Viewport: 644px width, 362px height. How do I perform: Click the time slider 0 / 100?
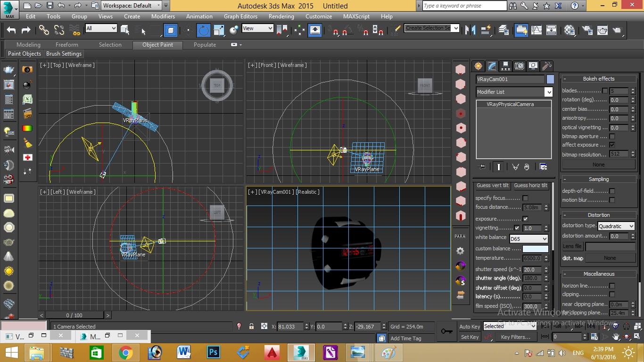coord(74,315)
